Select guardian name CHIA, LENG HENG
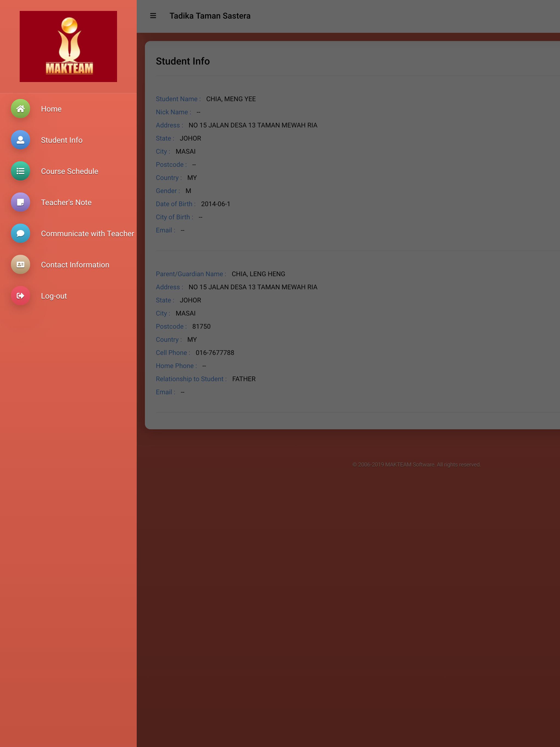The height and width of the screenshot is (747, 560). [258, 274]
